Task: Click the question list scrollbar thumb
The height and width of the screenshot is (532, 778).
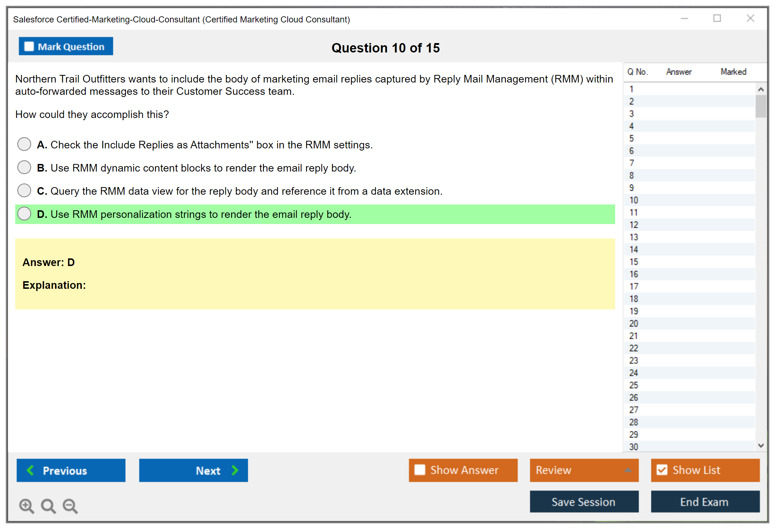Action: click(761, 106)
